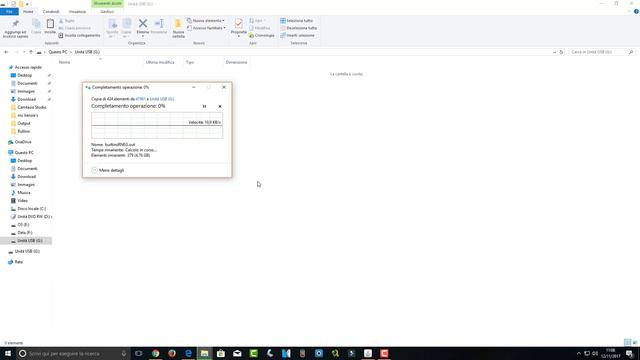Image resolution: width=640 pixels, height=360 pixels.
Task: Click Inverti selezione in ribbon
Action: tap(297, 36)
